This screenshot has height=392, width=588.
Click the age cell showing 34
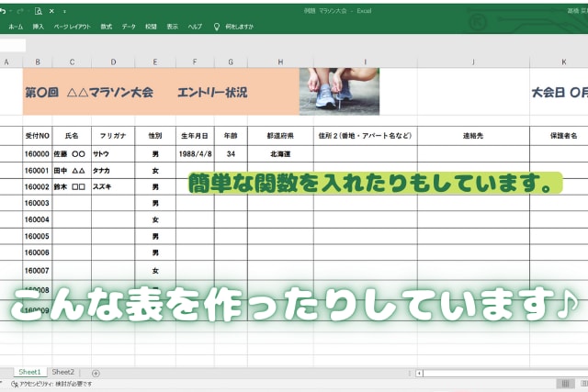[x=231, y=153]
